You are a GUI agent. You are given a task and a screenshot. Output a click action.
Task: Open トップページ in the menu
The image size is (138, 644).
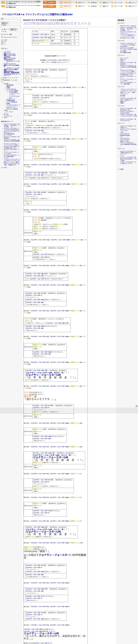(7, 51)
